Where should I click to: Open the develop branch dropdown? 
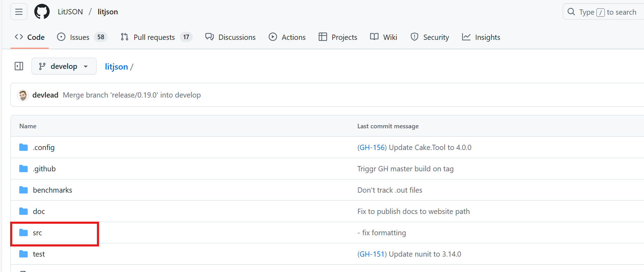click(64, 66)
